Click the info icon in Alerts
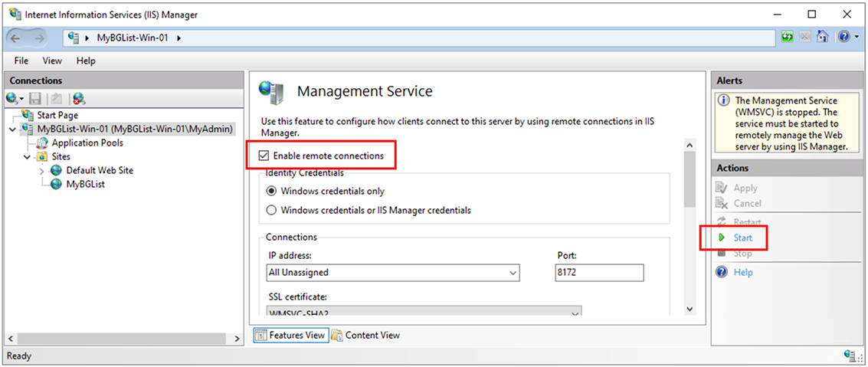This screenshot has width=868, height=367. tap(723, 100)
